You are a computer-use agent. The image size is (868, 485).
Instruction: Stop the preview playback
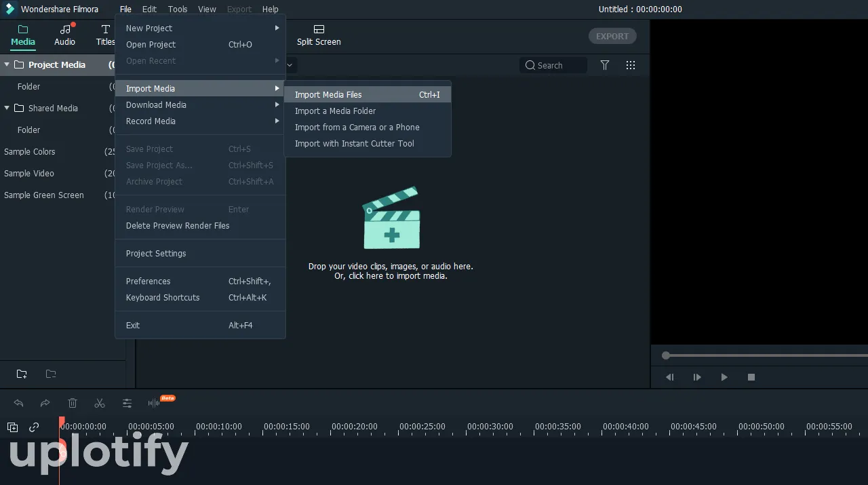pos(751,377)
